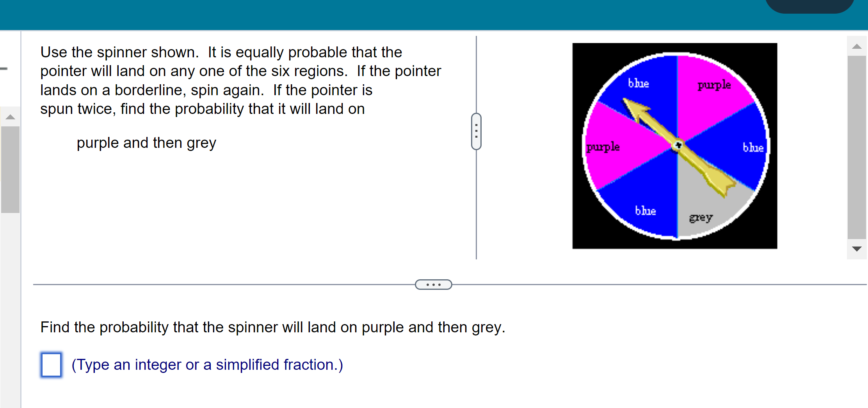Viewport: 868px width, 408px height.
Task: Click the blue region labeled 'blue' at bottom left
Action: 646,211
